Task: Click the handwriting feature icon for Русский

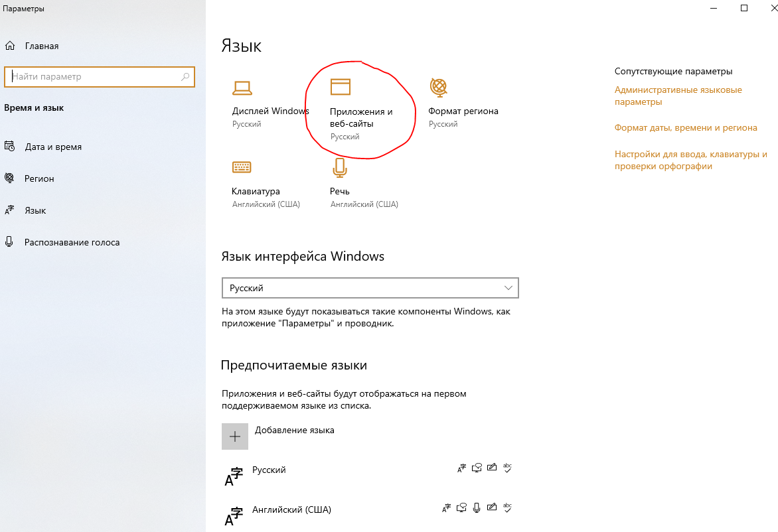Action: pyautogui.click(x=492, y=468)
